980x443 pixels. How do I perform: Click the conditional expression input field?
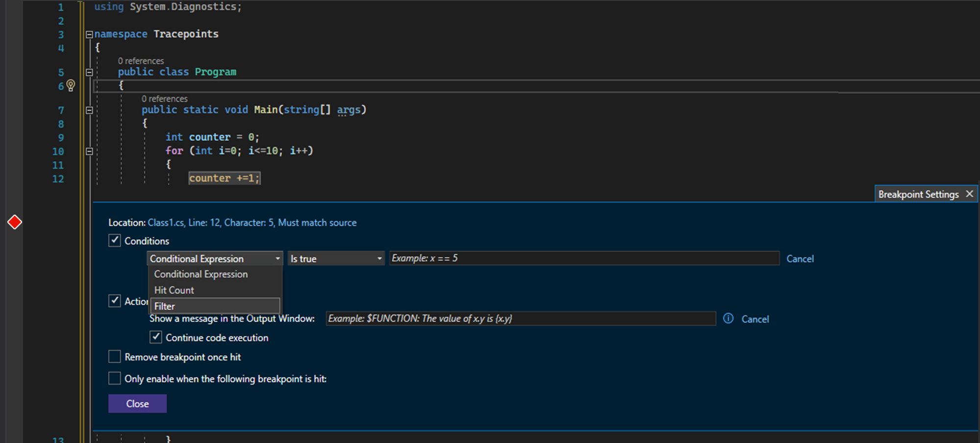[583, 258]
